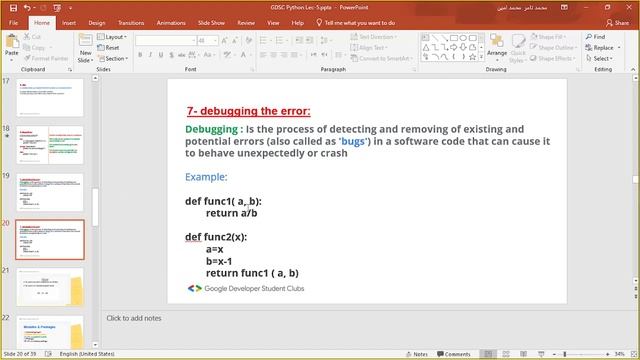This screenshot has height=360, width=640.
Task: Select the Star shape in the shapes gallery
Action: coord(473,57)
